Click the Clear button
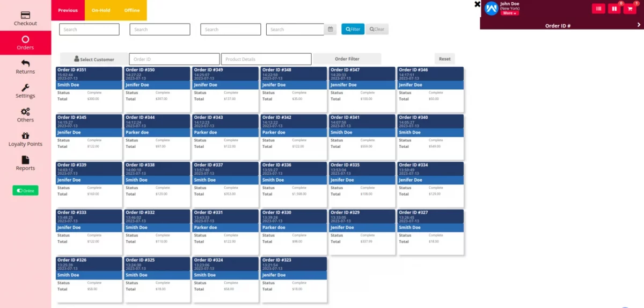 377,29
